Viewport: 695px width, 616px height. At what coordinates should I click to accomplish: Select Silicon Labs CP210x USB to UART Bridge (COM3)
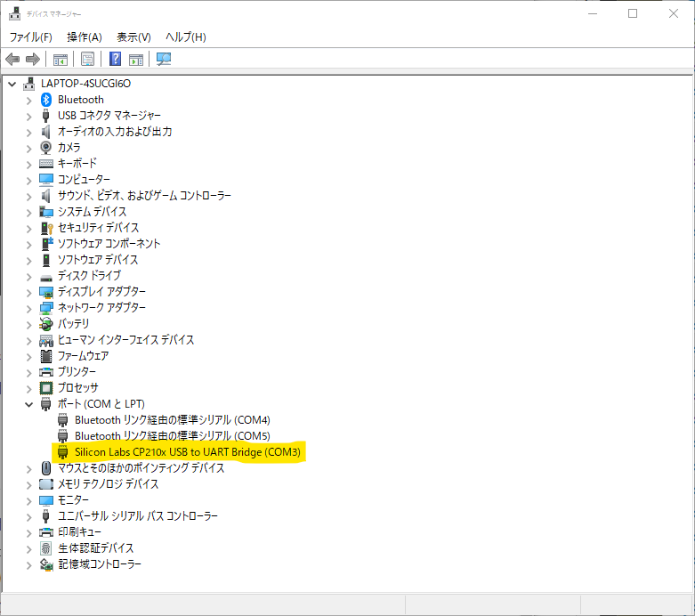pyautogui.click(x=188, y=452)
